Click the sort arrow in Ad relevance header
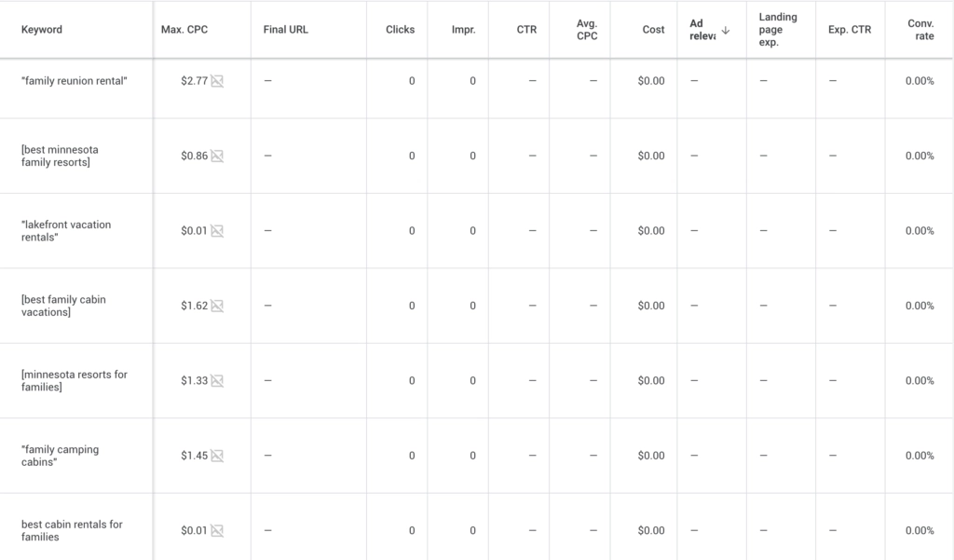Viewport: 954px width, 560px height. 726,30
